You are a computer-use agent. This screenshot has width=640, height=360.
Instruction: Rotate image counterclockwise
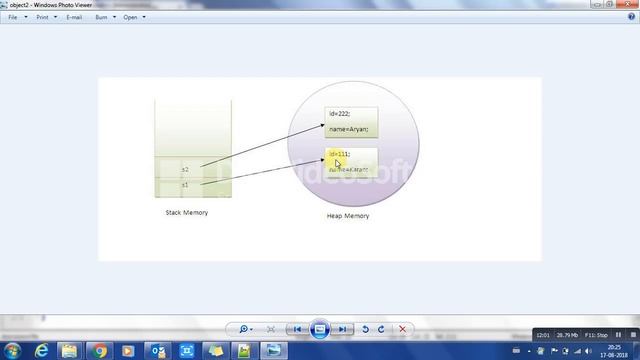(365, 329)
